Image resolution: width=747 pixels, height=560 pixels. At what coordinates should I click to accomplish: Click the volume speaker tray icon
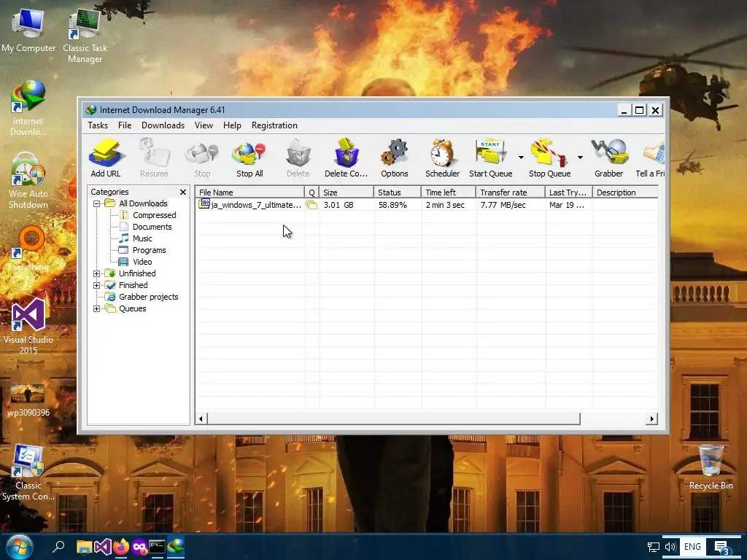coord(670,547)
